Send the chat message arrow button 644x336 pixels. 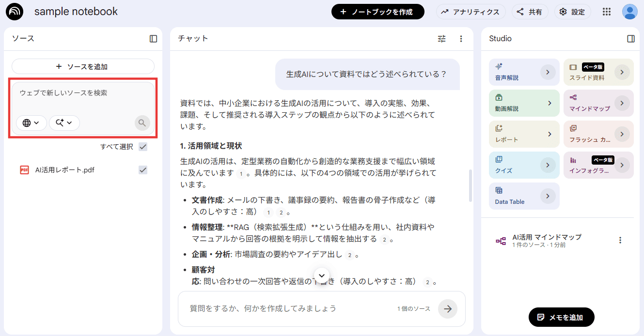[448, 308]
